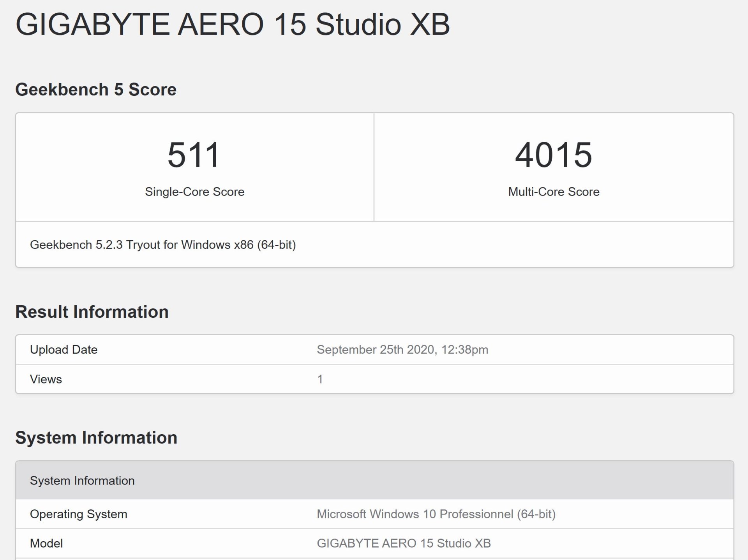Select the large System Information section heading

96,438
